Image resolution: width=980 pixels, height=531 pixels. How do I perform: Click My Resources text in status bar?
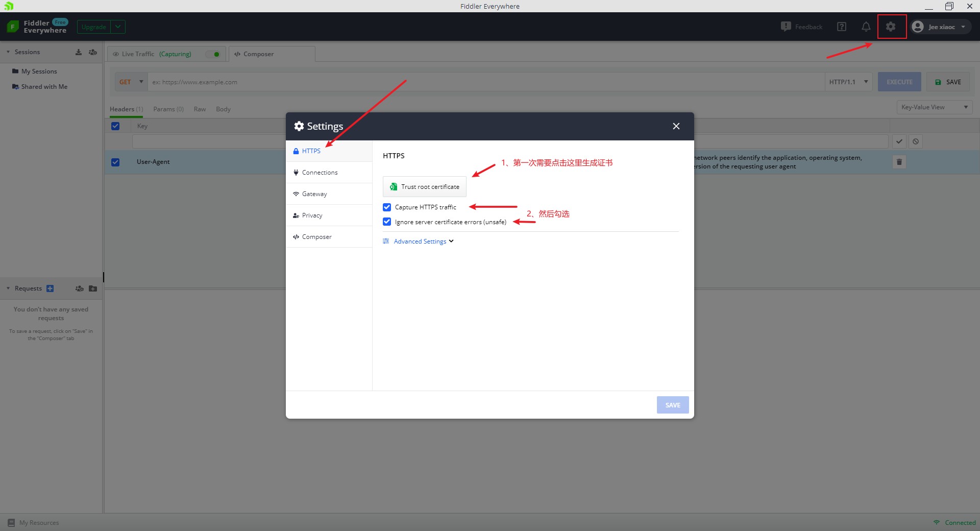coord(39,523)
